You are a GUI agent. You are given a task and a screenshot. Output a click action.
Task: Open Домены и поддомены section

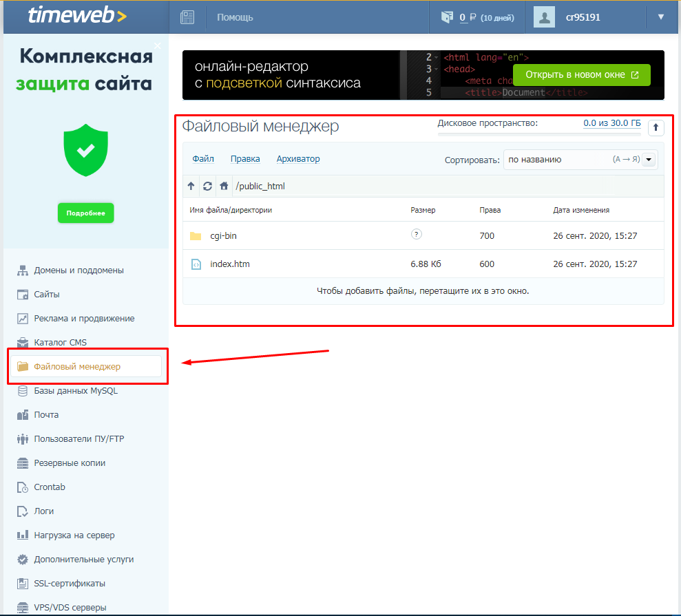pos(78,270)
